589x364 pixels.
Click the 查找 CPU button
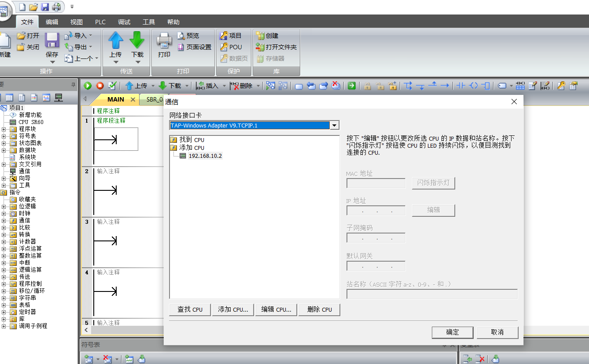[190, 309]
